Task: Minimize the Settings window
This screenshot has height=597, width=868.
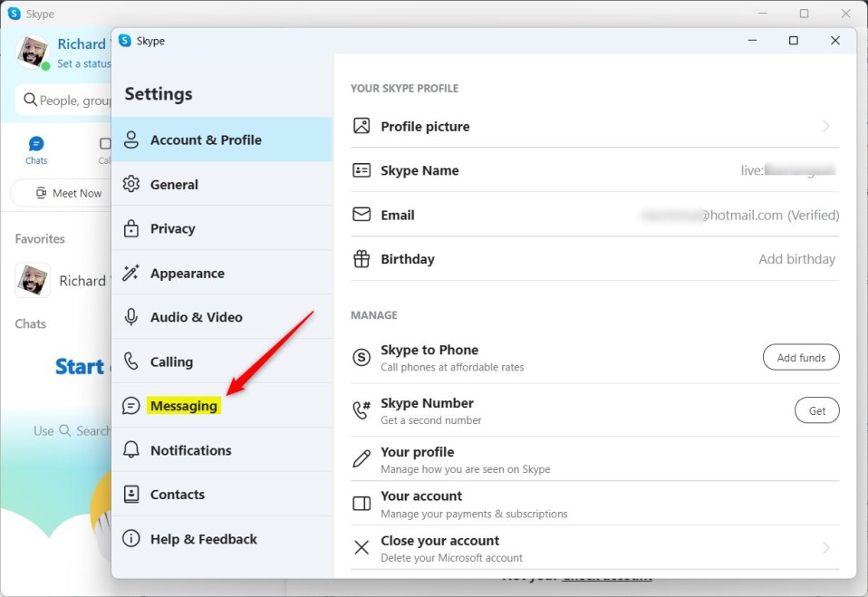Action: pyautogui.click(x=752, y=41)
